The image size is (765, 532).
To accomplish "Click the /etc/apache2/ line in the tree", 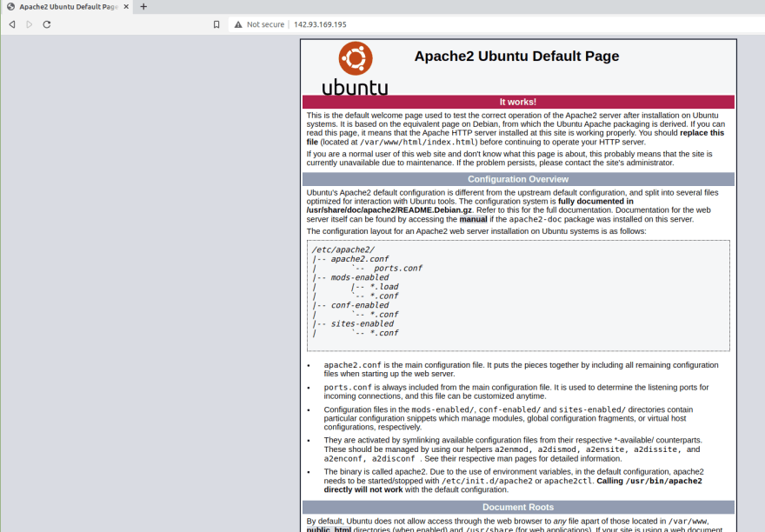I will [x=343, y=249].
